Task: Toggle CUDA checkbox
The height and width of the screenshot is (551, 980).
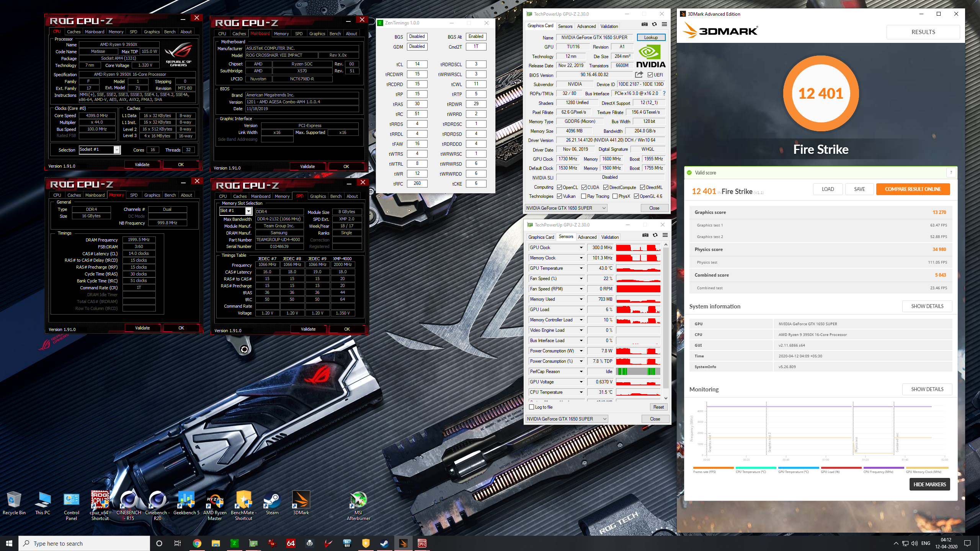Action: [x=584, y=187]
